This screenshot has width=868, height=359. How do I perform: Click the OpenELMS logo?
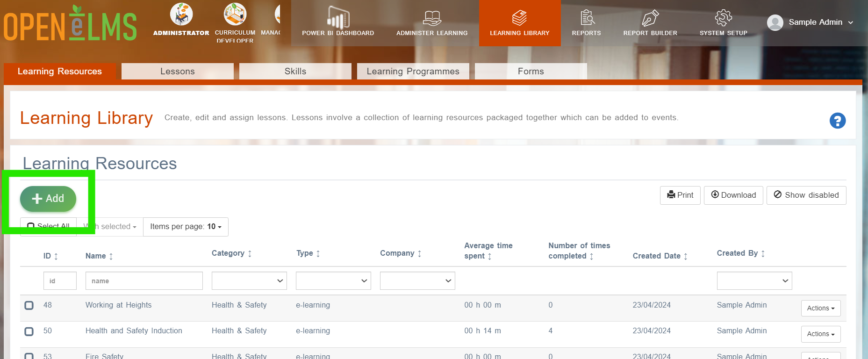tap(70, 23)
